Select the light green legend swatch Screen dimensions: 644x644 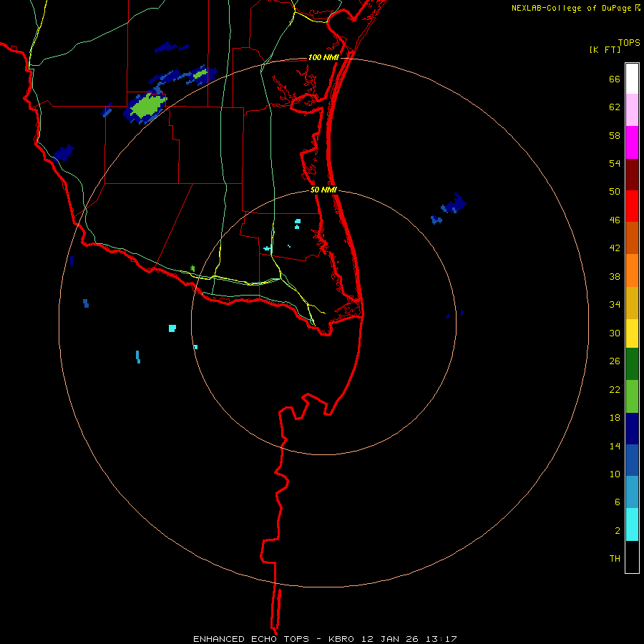point(632,396)
